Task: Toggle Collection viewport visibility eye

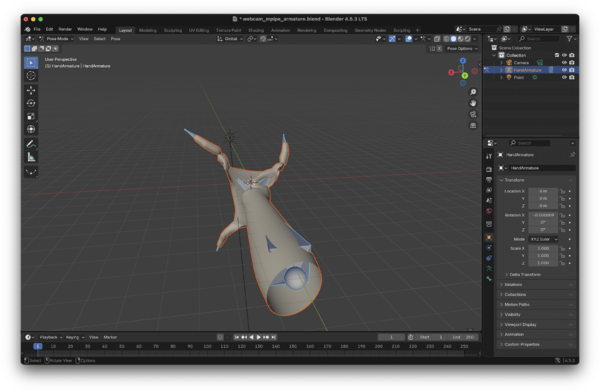Action: click(564, 55)
